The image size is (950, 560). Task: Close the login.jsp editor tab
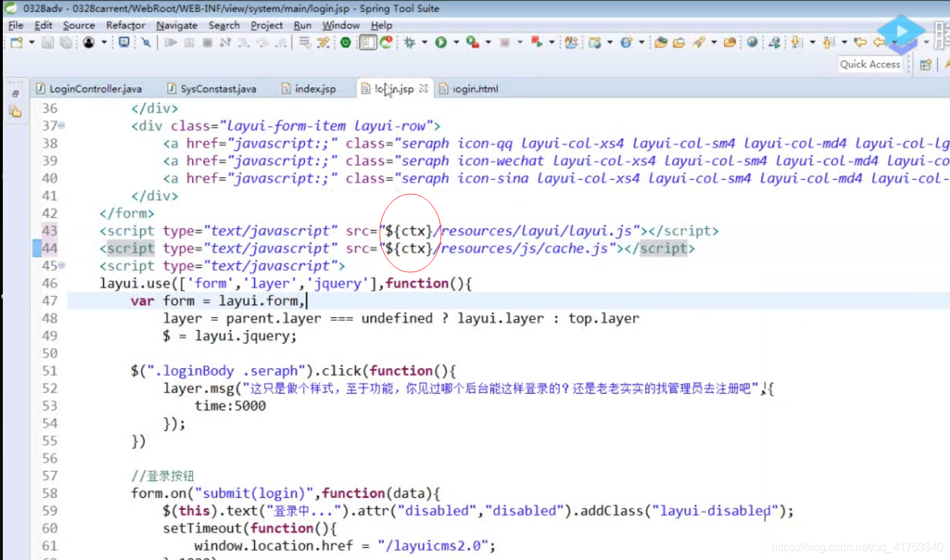[423, 88]
